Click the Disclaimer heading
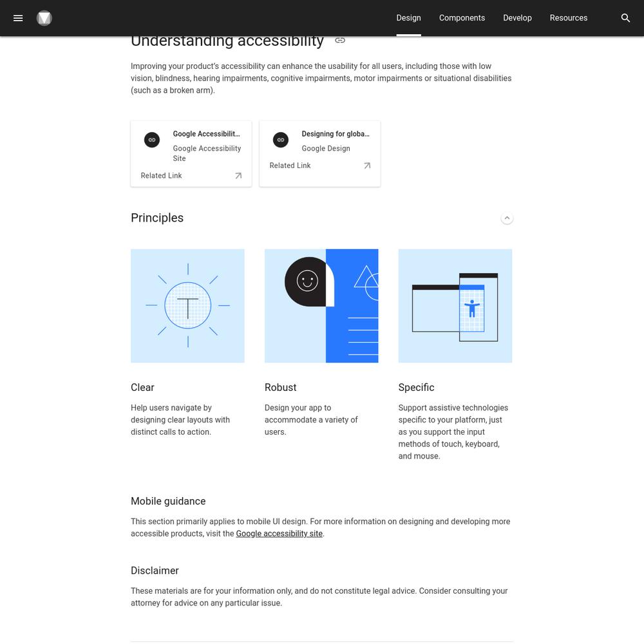This screenshot has width=644, height=644. [155, 571]
